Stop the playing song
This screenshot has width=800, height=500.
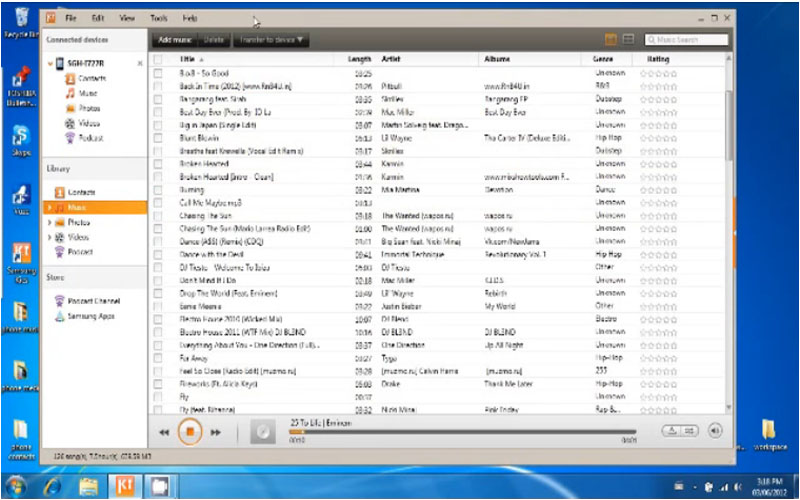click(190, 432)
